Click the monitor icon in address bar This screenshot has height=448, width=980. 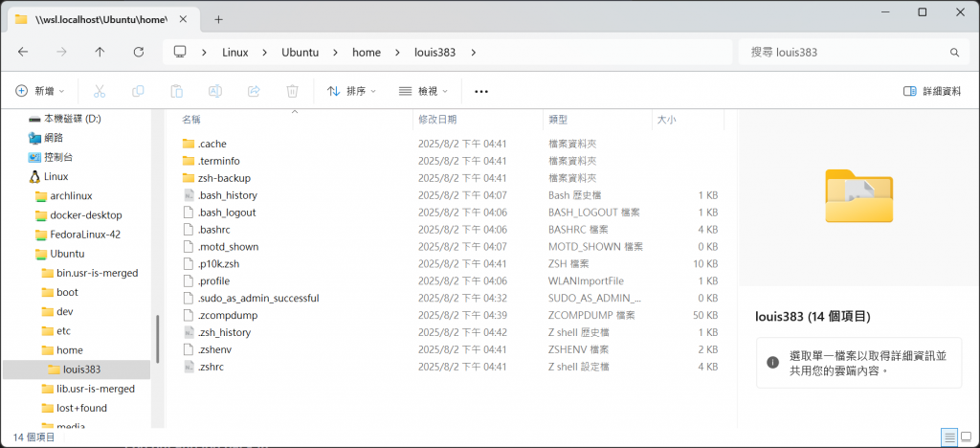click(181, 52)
